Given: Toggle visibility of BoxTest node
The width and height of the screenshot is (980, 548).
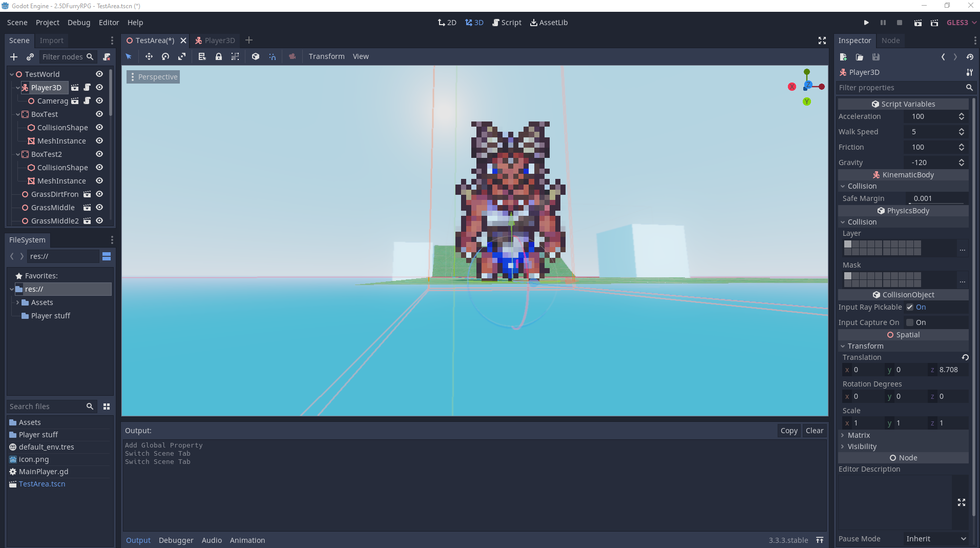Looking at the screenshot, I should pos(99,114).
